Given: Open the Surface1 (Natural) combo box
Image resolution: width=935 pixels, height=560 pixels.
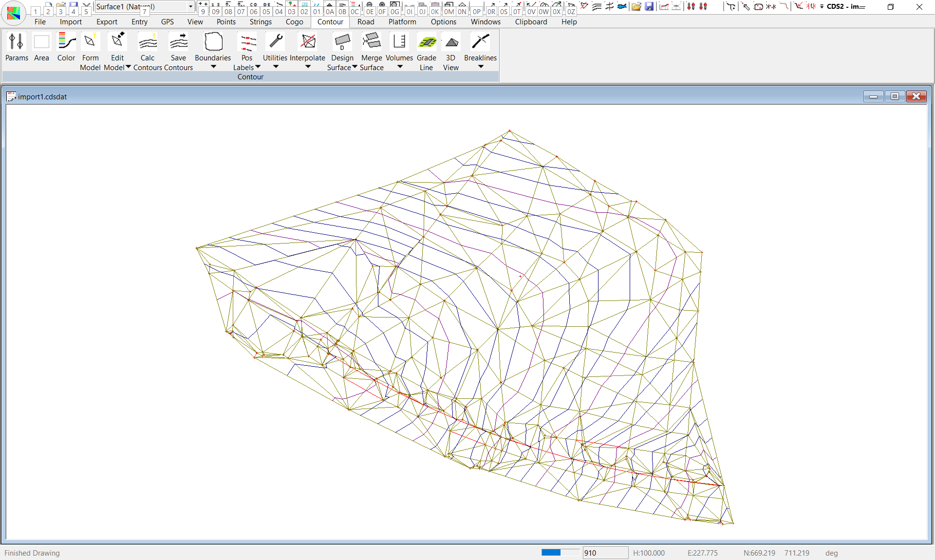Looking at the screenshot, I should [190, 6].
